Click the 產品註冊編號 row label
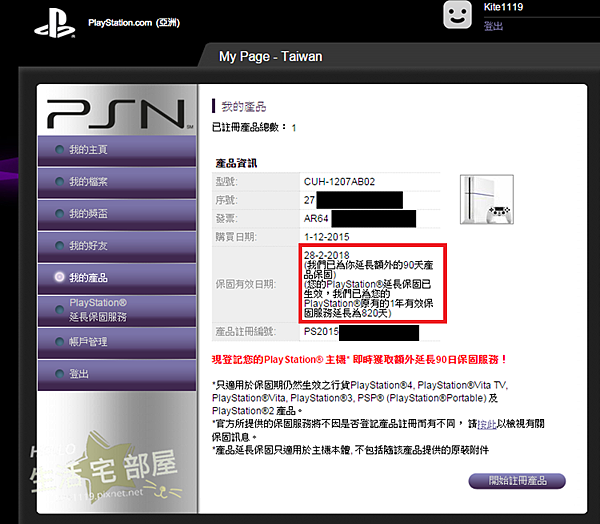The height and width of the screenshot is (524, 600). pyautogui.click(x=246, y=331)
